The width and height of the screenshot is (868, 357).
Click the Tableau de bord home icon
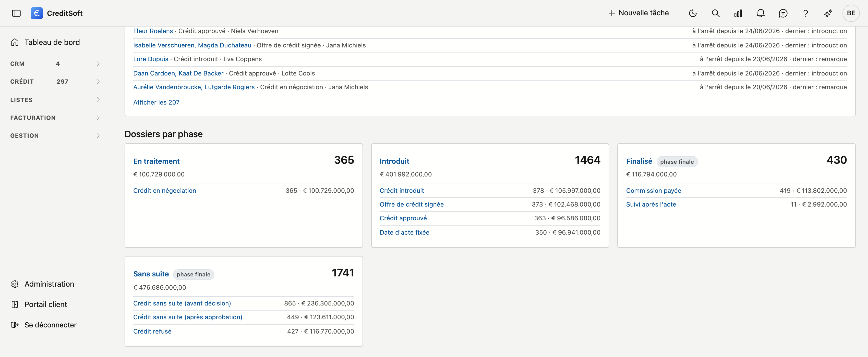[x=15, y=42]
